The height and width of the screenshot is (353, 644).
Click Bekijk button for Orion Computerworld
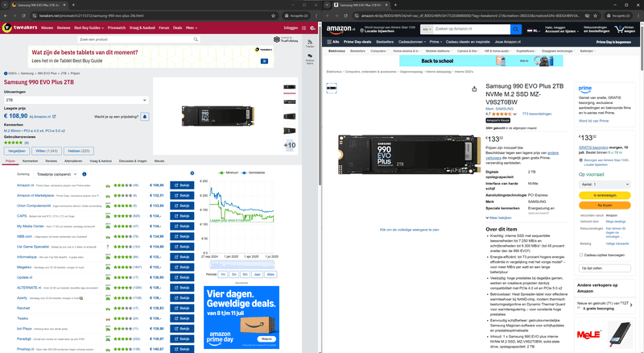tap(182, 206)
